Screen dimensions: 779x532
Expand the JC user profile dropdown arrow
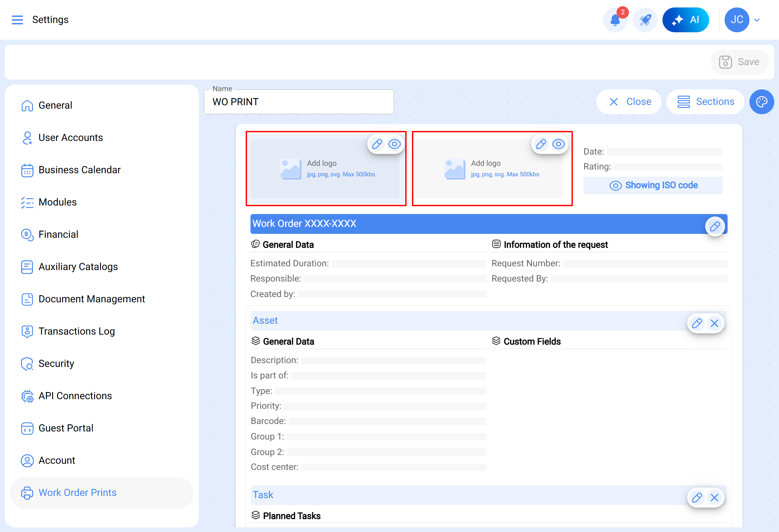[757, 20]
